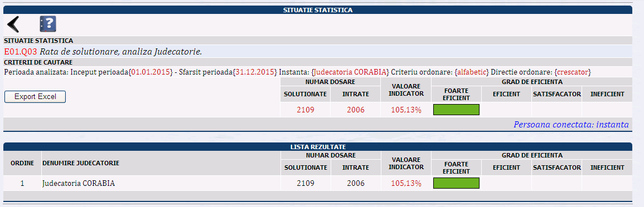The image size is (644, 207).
Task: Click the red 2006 intrate value
Action: (x=356, y=110)
